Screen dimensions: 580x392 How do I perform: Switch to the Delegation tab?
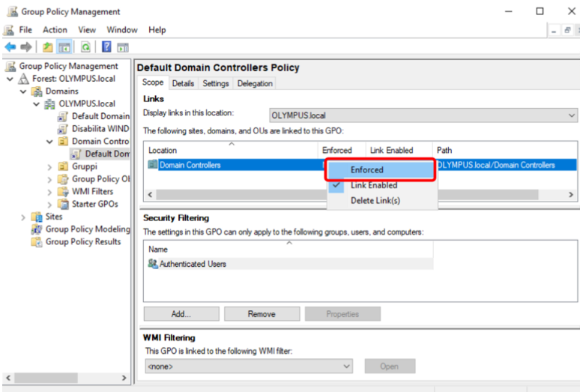pos(255,83)
